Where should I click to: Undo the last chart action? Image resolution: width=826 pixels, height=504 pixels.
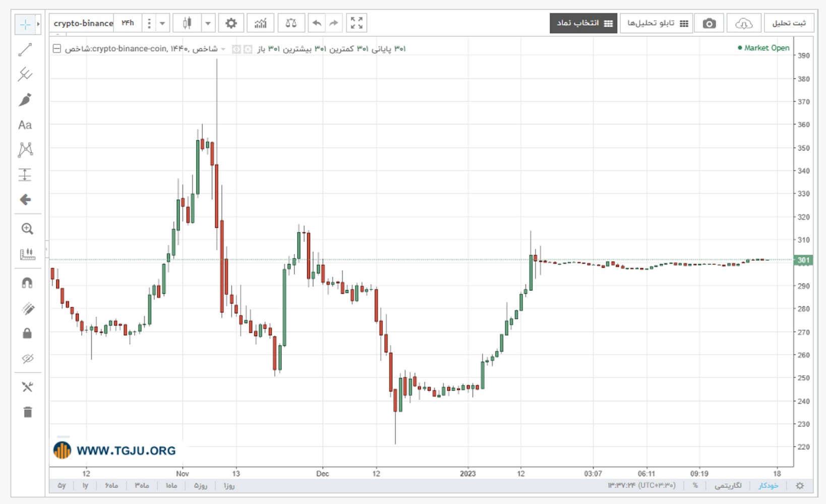click(317, 23)
